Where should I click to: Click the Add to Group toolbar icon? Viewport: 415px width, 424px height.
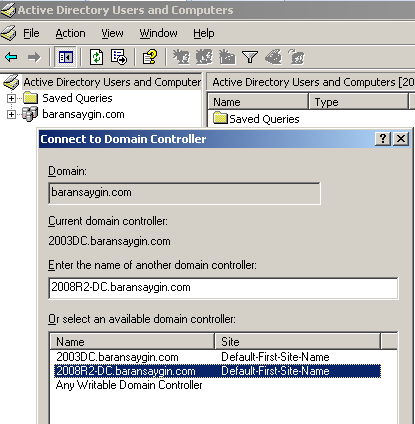tap(296, 57)
